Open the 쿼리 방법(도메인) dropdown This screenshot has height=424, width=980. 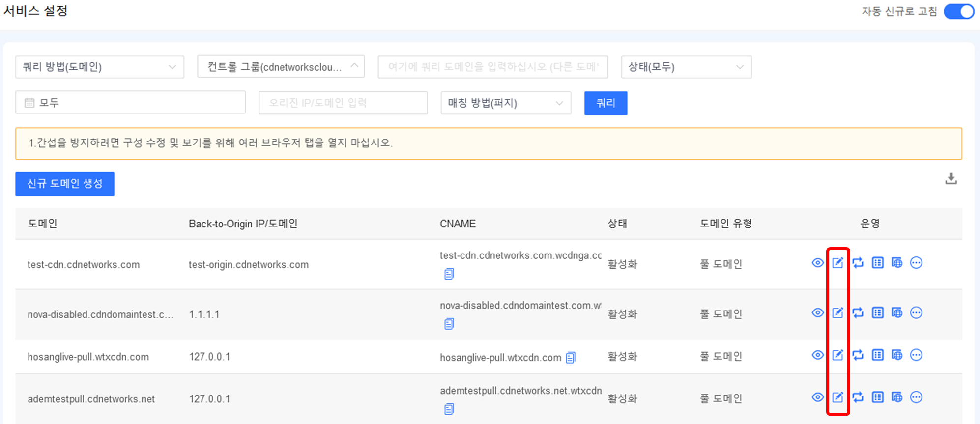coord(100,67)
